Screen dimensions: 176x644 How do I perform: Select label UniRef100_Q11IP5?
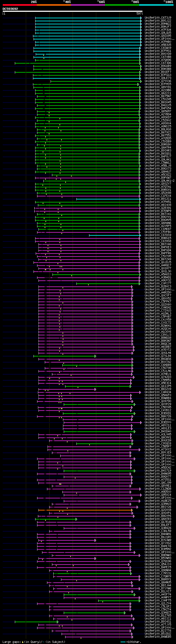coord(158,386)
